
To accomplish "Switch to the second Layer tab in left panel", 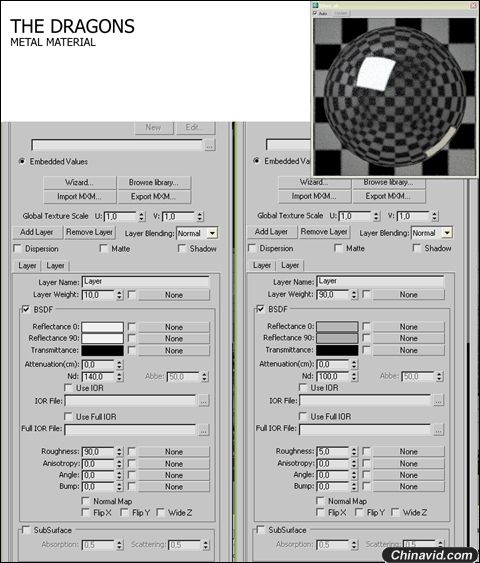I will point(55,266).
